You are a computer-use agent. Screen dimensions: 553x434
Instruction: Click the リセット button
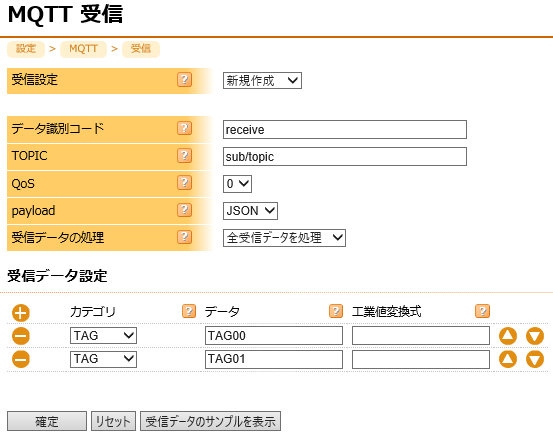click(x=113, y=421)
